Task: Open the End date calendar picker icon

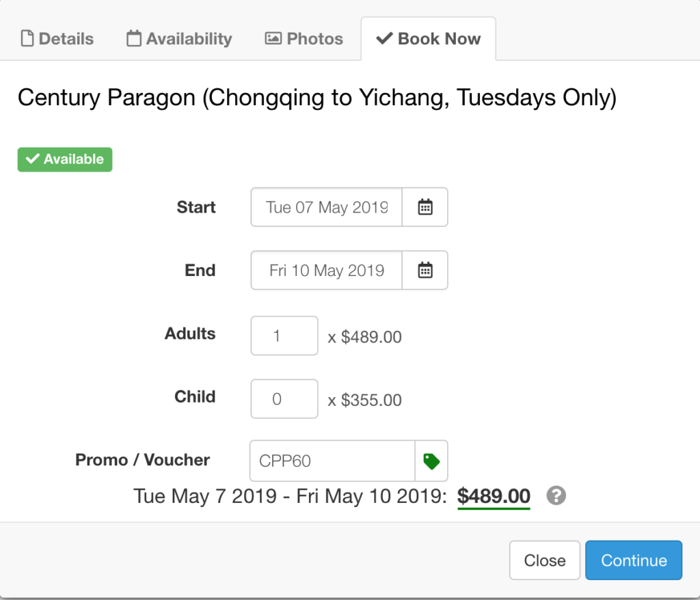Action: click(x=425, y=271)
